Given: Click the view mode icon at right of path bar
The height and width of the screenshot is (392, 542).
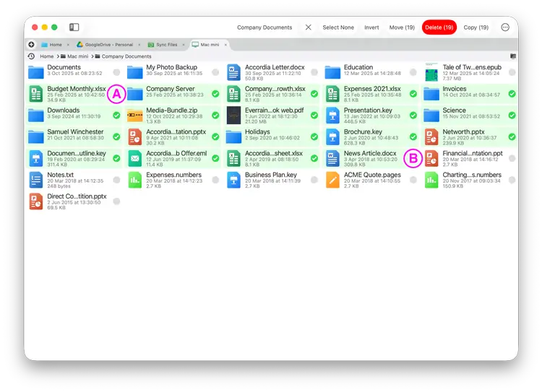Looking at the screenshot, I should pos(513,56).
